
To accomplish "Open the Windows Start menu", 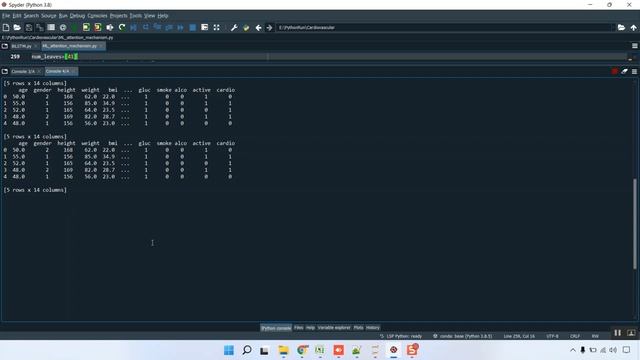I will coord(229,350).
